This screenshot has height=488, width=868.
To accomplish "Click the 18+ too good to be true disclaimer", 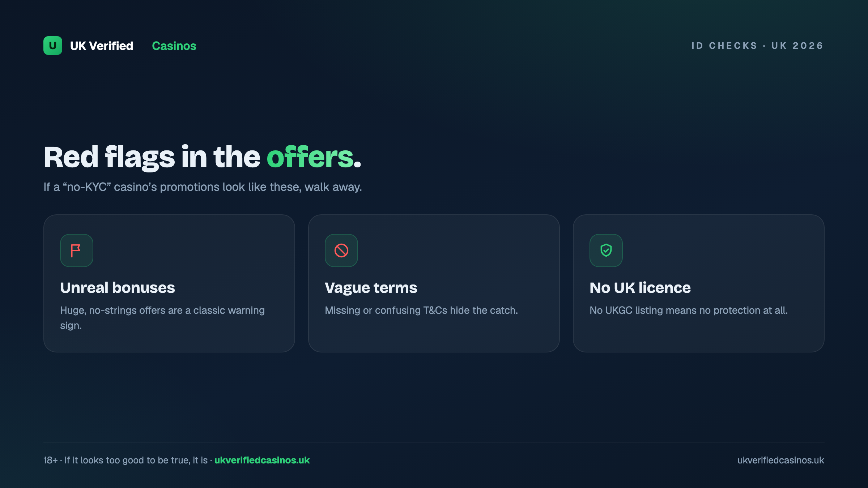I will [x=125, y=460].
